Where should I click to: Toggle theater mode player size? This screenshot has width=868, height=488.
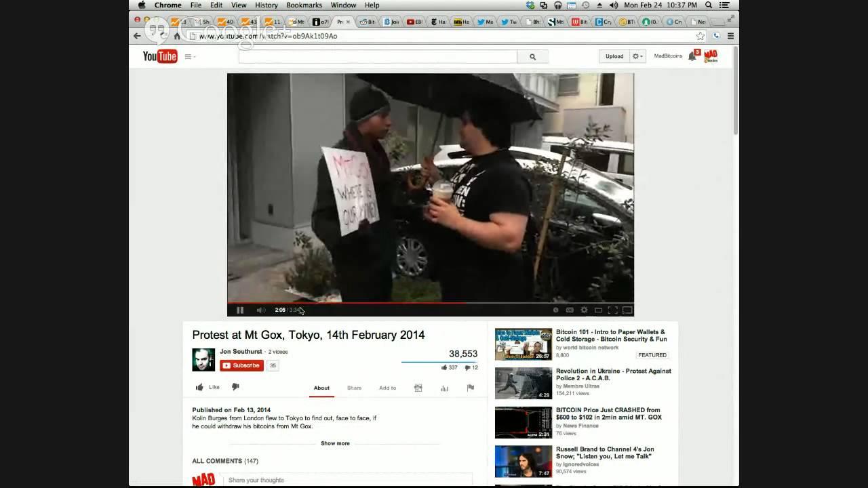point(598,310)
